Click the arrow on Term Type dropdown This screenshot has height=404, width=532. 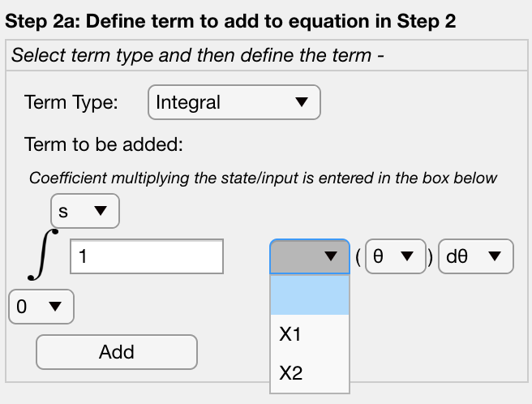click(x=302, y=102)
